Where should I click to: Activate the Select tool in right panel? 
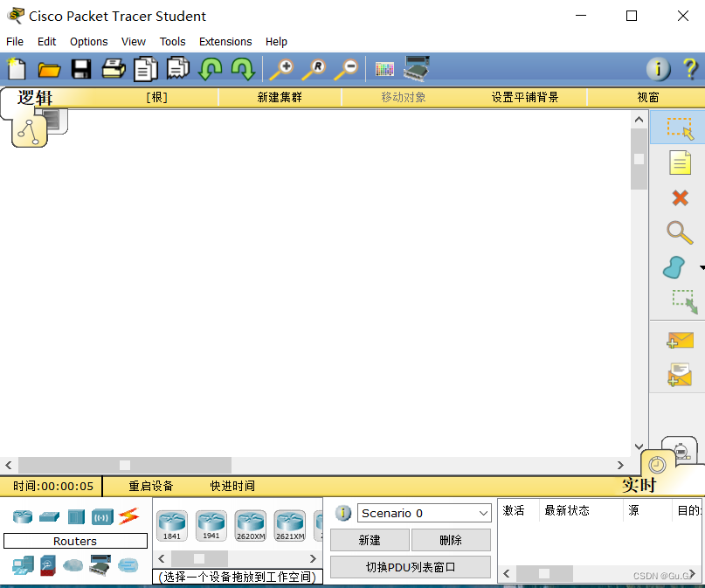coord(680,128)
